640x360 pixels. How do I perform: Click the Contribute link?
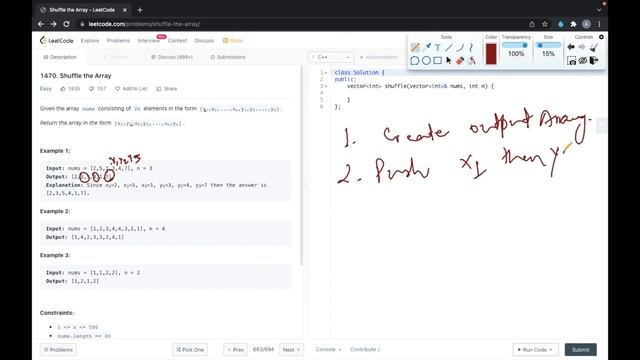coord(365,349)
